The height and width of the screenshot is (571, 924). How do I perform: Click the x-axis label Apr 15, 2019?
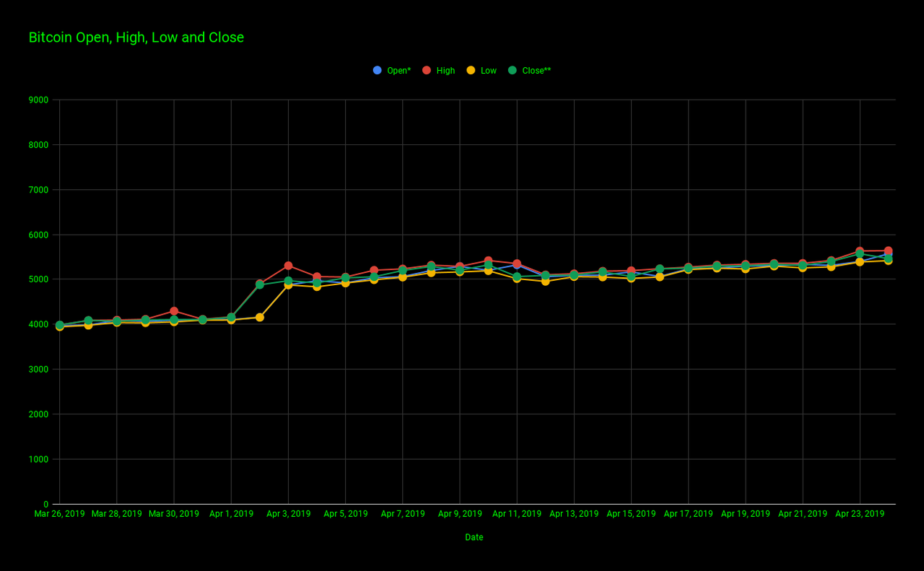point(631,514)
